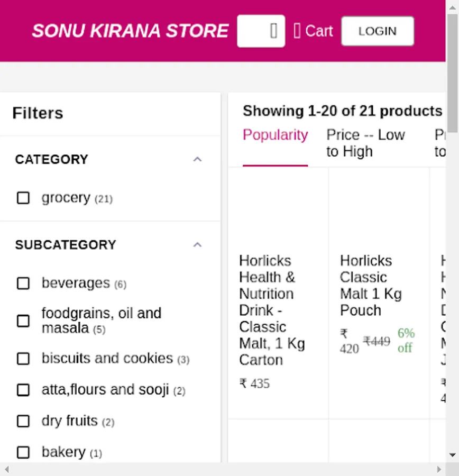Viewport: 459px width, 476px height.
Task: Check the dry fruits filter
Action: click(x=23, y=421)
